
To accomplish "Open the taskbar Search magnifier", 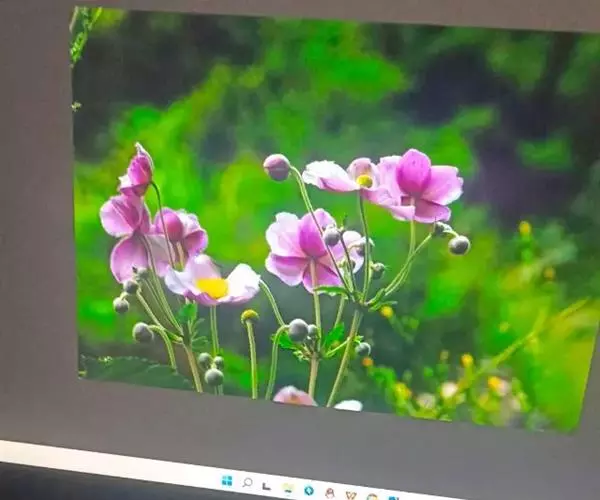I will [247, 483].
